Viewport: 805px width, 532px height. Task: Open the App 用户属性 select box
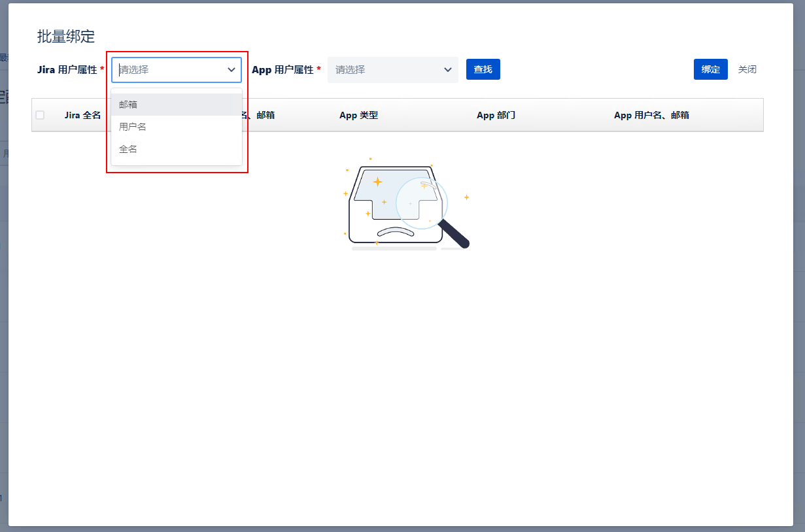coord(386,69)
